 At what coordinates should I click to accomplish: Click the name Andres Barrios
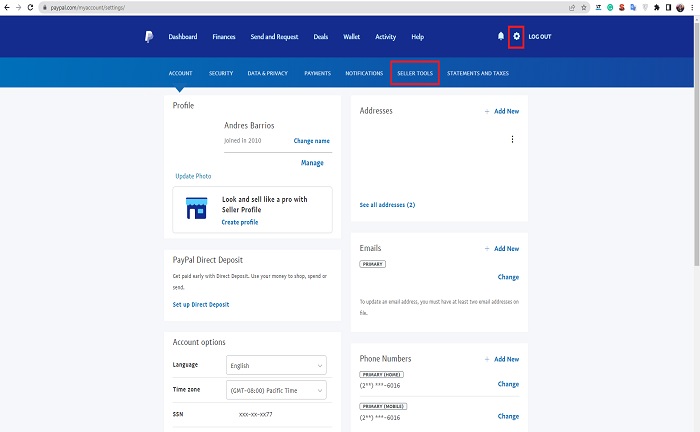point(249,125)
